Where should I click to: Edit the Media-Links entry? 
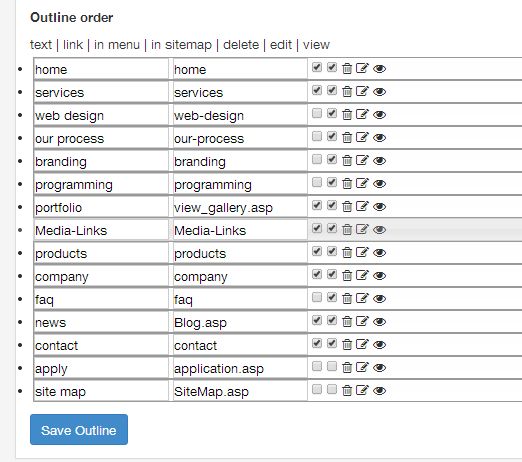point(362,229)
